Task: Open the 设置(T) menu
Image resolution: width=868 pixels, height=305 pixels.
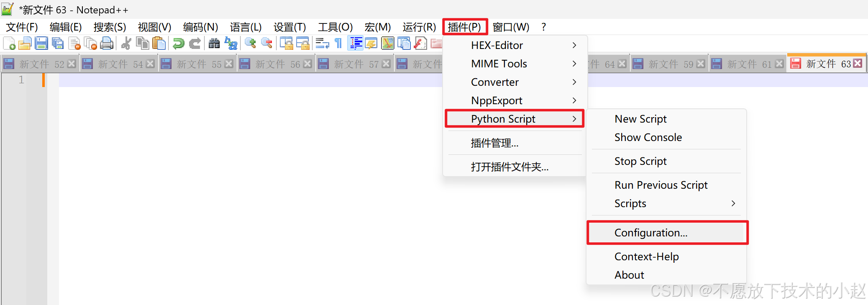Action: (x=290, y=27)
